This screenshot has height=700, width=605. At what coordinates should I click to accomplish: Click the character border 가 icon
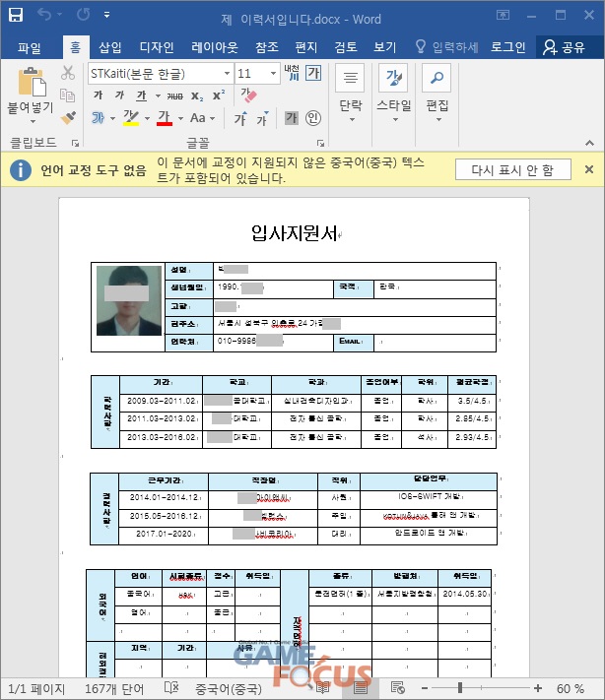313,73
